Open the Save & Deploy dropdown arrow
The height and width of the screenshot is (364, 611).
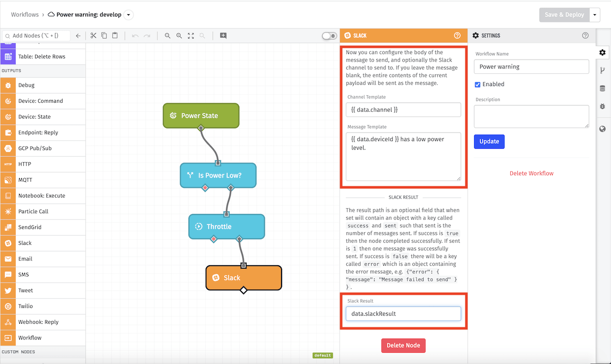click(595, 15)
